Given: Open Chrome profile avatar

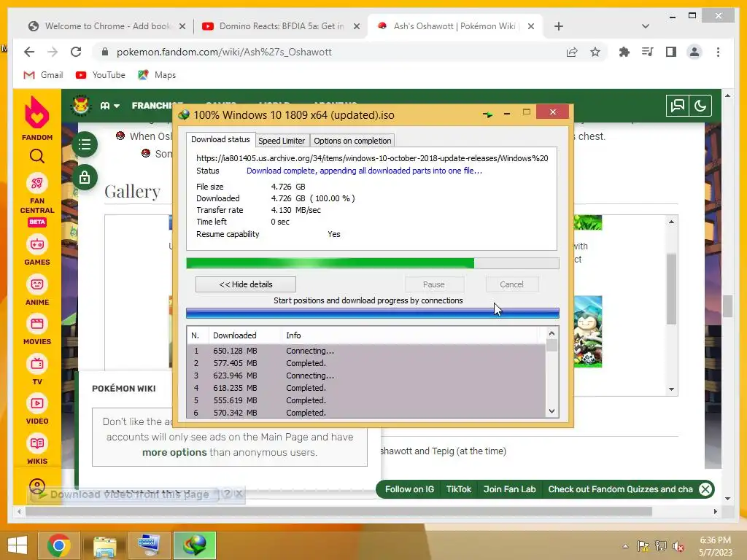Looking at the screenshot, I should point(694,52).
